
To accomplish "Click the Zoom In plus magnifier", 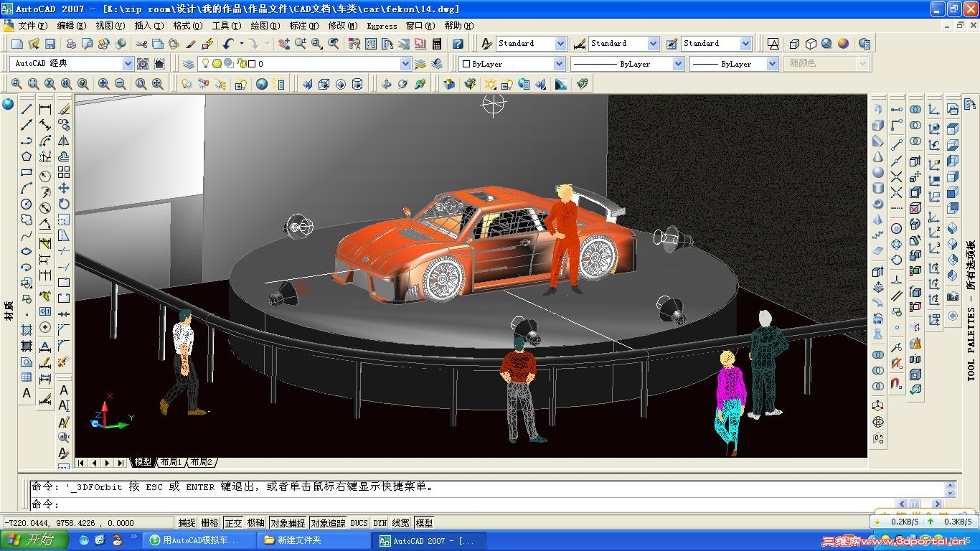I will click(x=104, y=84).
